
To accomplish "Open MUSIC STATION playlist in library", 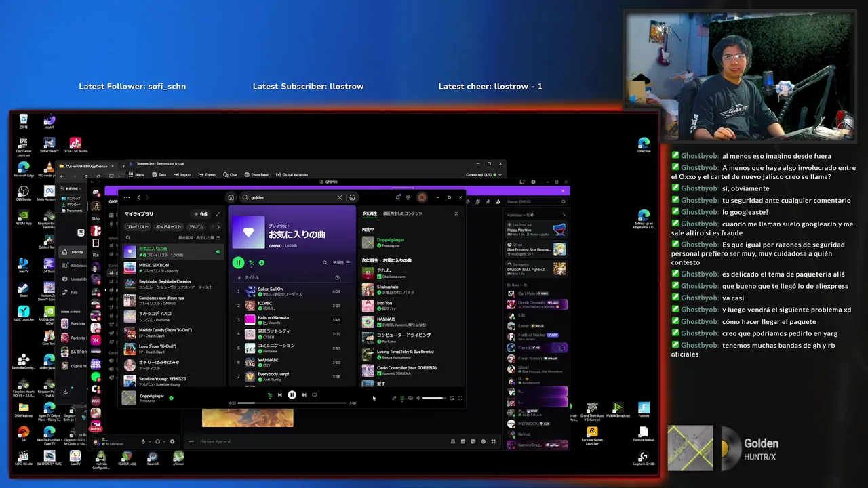I will tap(172, 268).
